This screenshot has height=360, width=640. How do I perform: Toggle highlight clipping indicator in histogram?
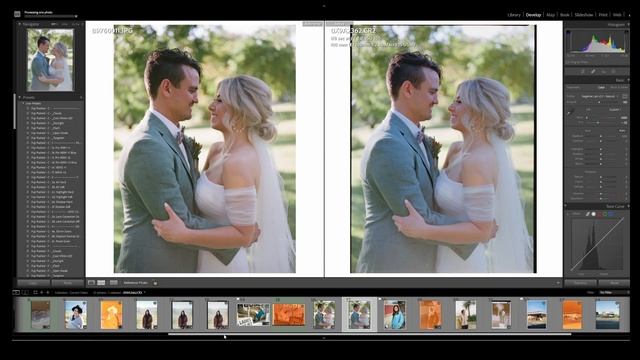[627, 33]
